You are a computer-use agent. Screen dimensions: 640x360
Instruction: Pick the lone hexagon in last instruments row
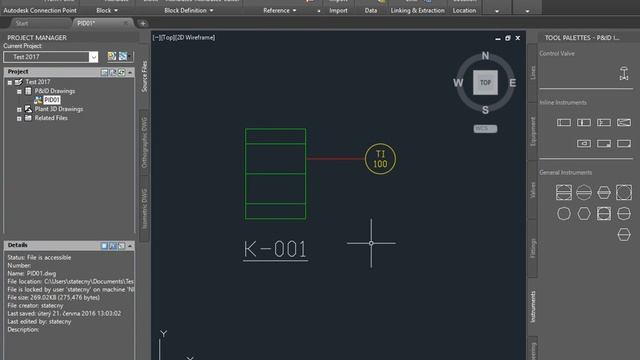[624, 235]
